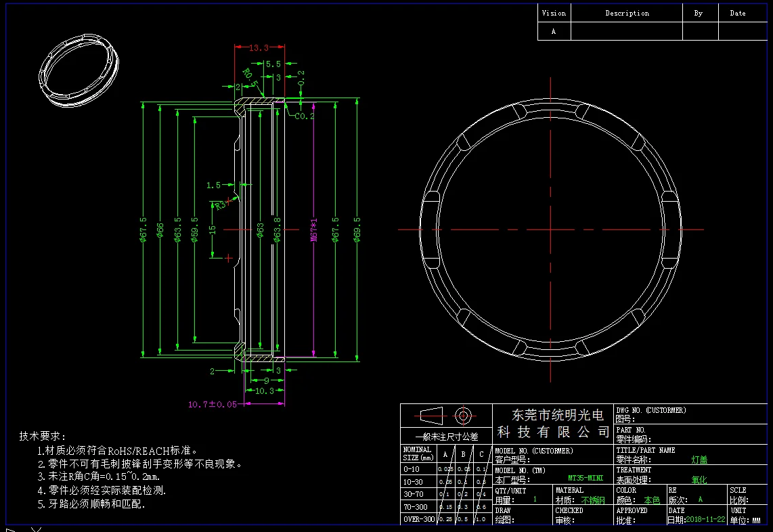Click the center crosshair of the front-view ring

551,229
